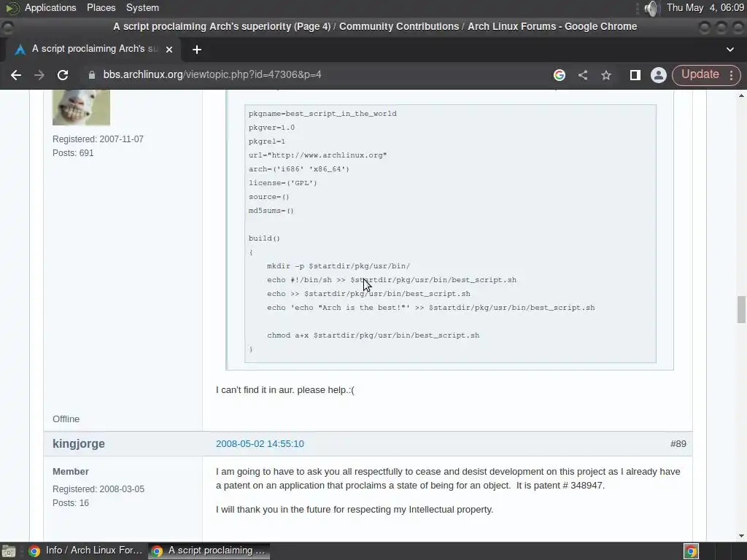The height and width of the screenshot is (560, 747).
Task: Click 'Registered: 2008-03-05' text
Action: pyautogui.click(x=98, y=489)
